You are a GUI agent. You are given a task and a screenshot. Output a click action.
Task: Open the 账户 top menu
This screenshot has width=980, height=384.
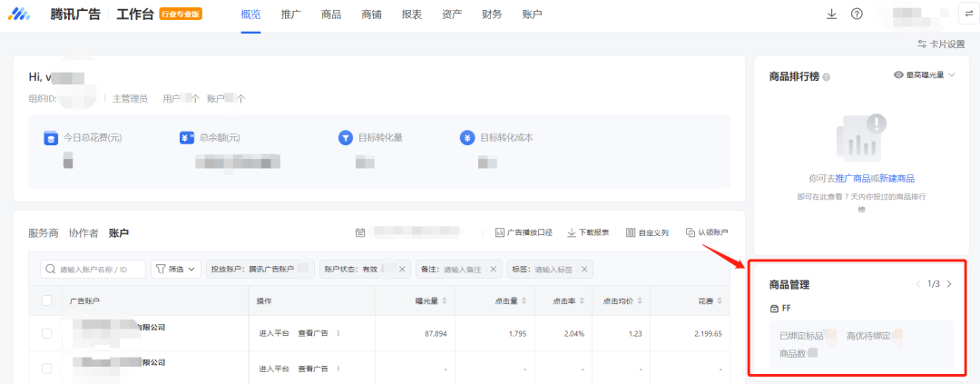532,15
